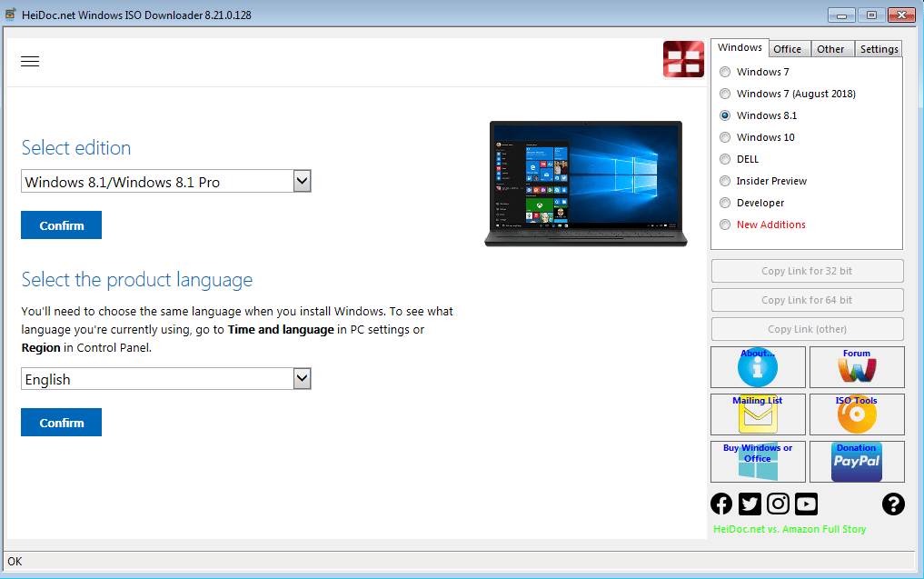Viewport: 924px width, 579px height.
Task: Open the About info icon button
Action: pos(758,366)
